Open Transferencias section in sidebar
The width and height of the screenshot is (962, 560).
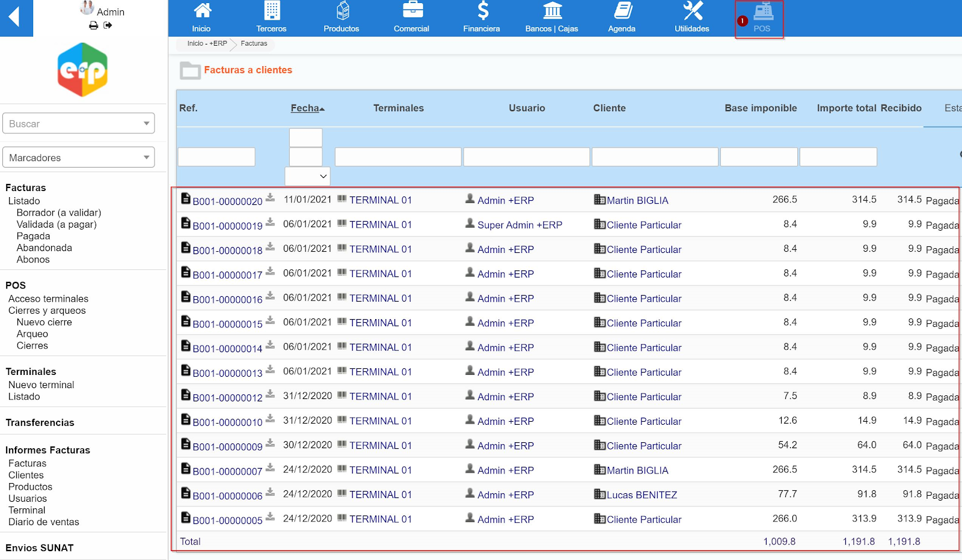40,422
